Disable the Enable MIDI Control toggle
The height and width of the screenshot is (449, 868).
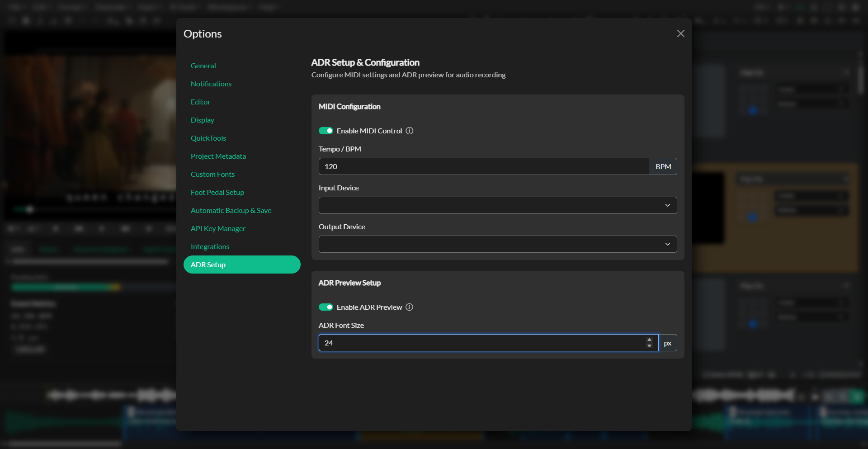click(326, 131)
